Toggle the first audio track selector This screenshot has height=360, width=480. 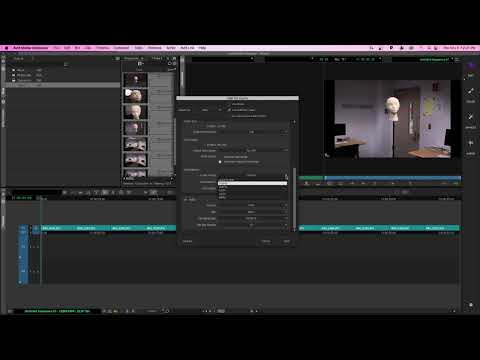tap(23, 247)
